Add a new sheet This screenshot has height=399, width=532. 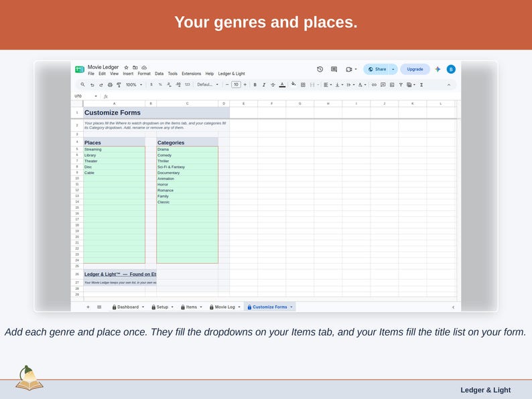(x=88, y=307)
